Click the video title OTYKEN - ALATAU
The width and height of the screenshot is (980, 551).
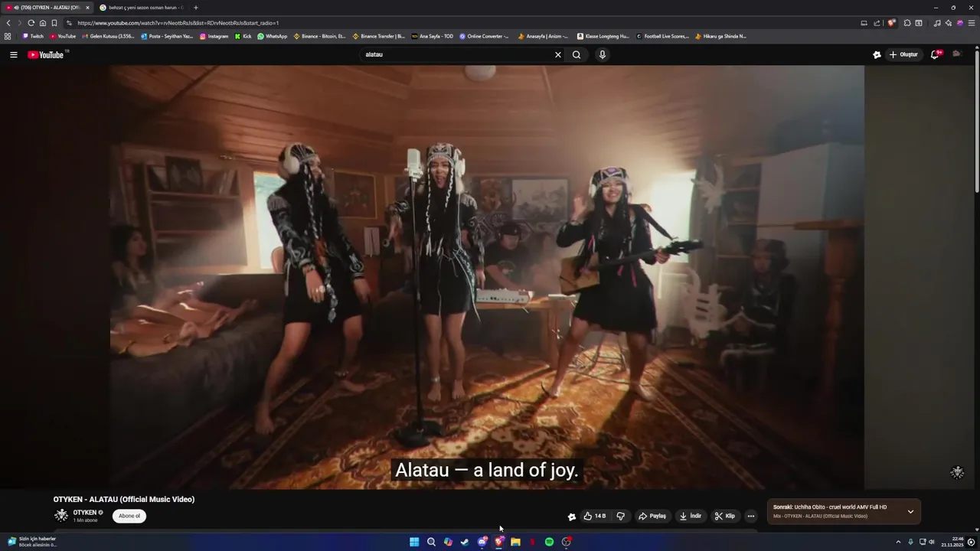coord(124,499)
